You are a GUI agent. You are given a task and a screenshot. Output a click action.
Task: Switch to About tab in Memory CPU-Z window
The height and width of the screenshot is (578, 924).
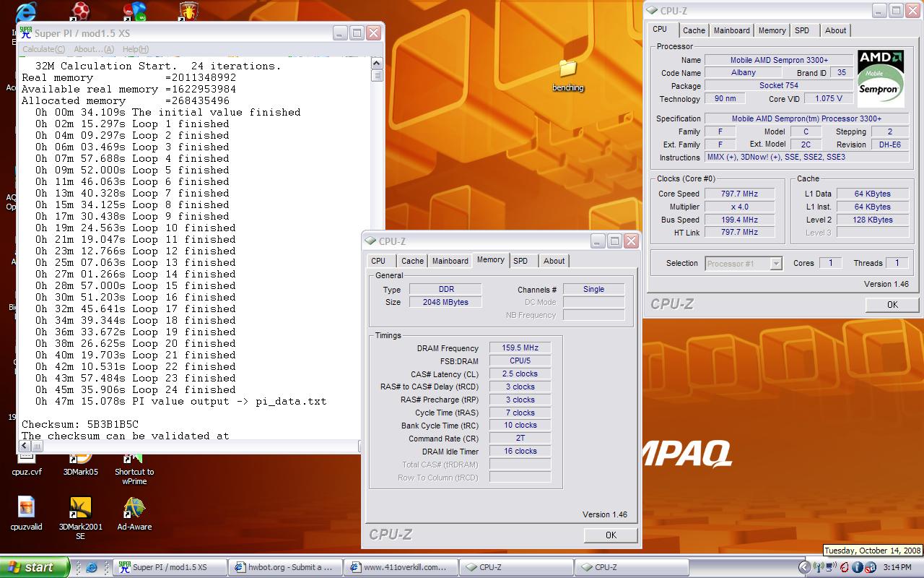pos(554,261)
